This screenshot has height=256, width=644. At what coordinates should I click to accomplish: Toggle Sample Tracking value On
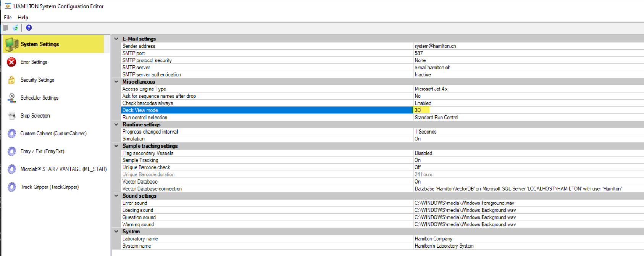click(x=528, y=160)
